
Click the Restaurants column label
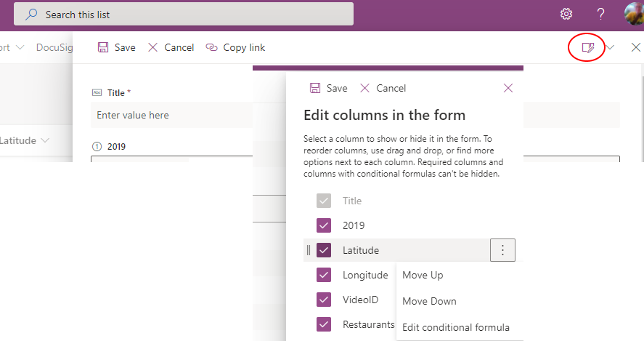point(368,324)
